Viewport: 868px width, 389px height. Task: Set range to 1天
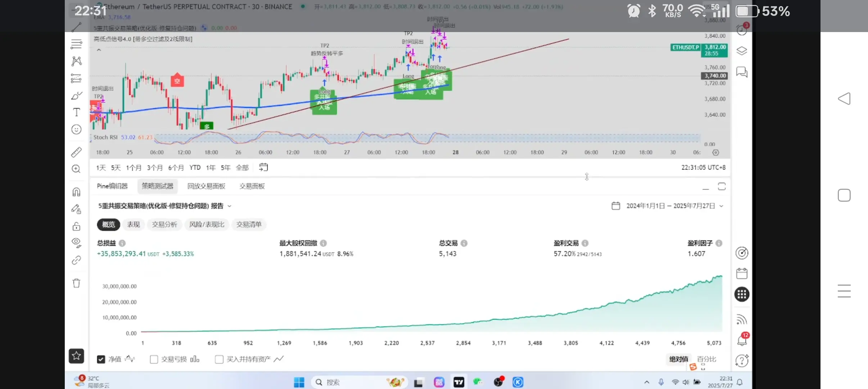pyautogui.click(x=101, y=167)
